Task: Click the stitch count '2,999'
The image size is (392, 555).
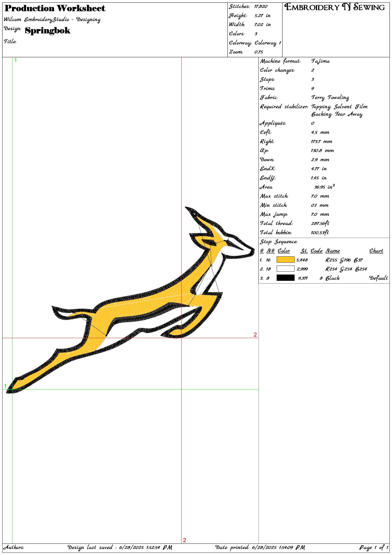Action: click(x=302, y=269)
